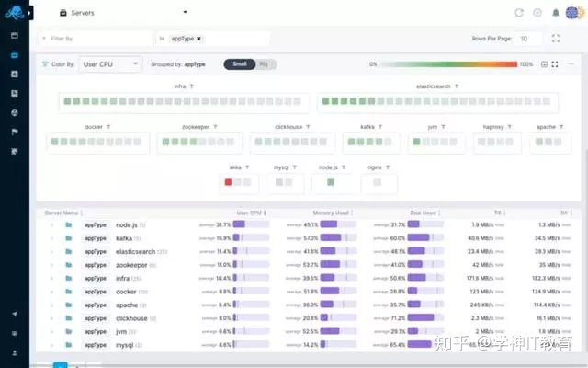
Task: Select the clickhouse row name
Action: pyautogui.click(x=131, y=318)
